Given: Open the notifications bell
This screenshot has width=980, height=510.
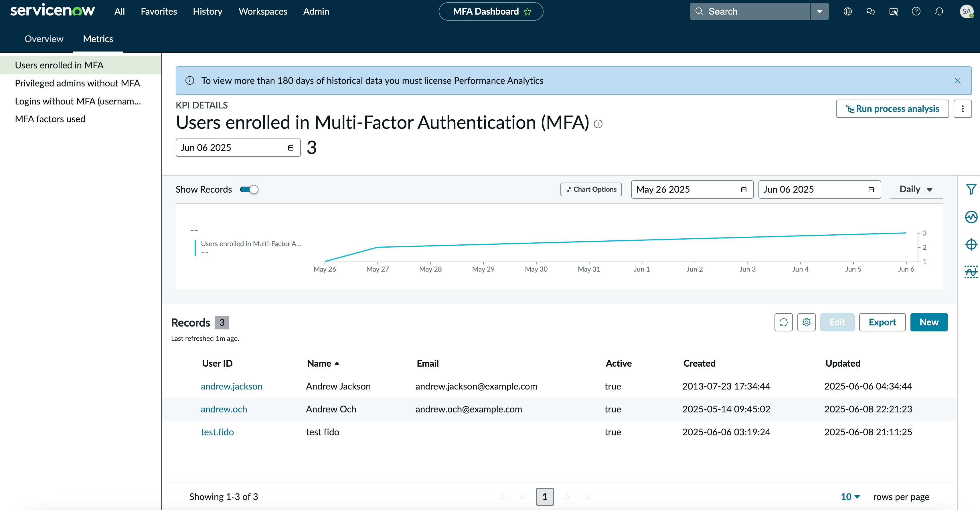Looking at the screenshot, I should coord(939,11).
